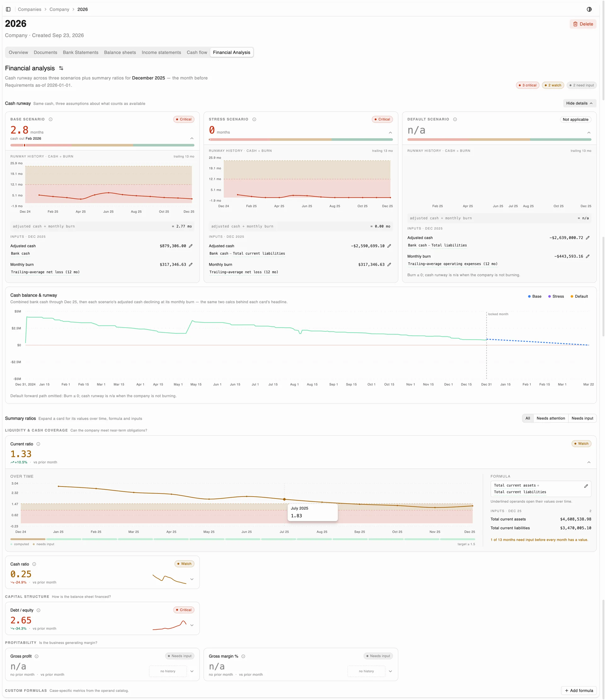The image size is (605, 700).
Task: Add a custom formula
Action: pyautogui.click(x=579, y=691)
